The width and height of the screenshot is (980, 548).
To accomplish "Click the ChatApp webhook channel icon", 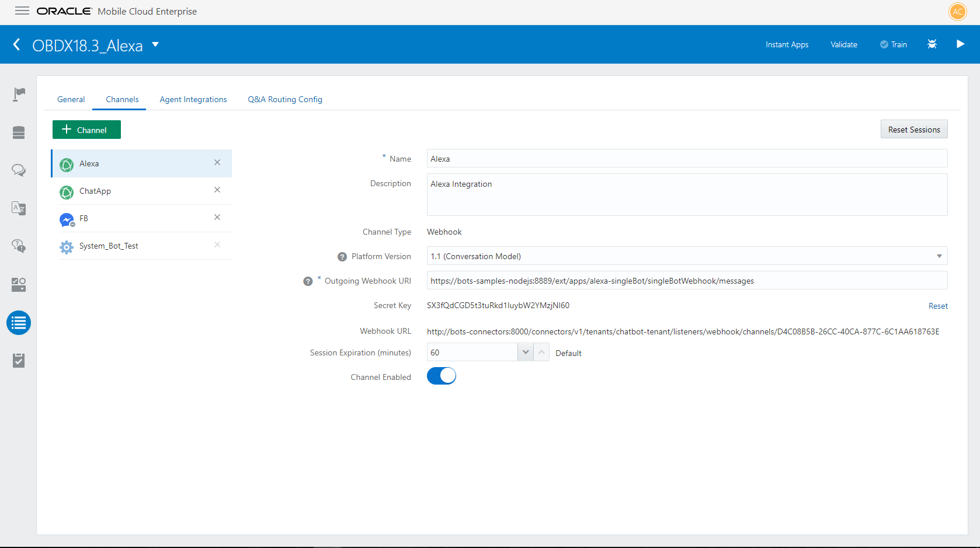I will 67,192.
